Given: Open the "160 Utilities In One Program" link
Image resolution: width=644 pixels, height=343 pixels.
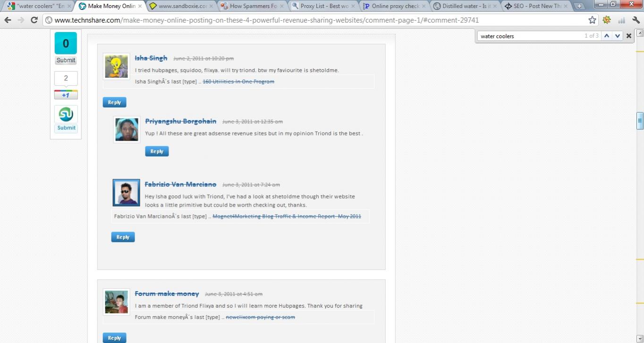Looking at the screenshot, I should click(x=238, y=82).
